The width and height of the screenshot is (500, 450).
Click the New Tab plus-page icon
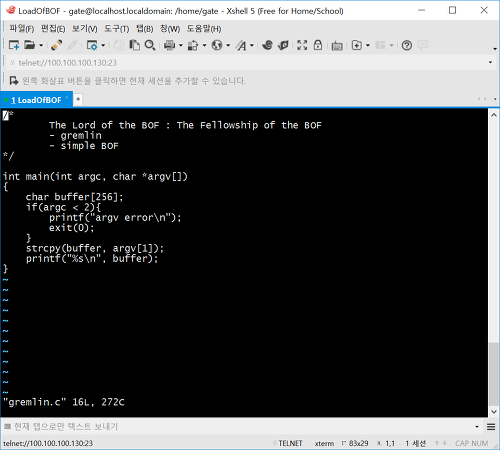357,45
